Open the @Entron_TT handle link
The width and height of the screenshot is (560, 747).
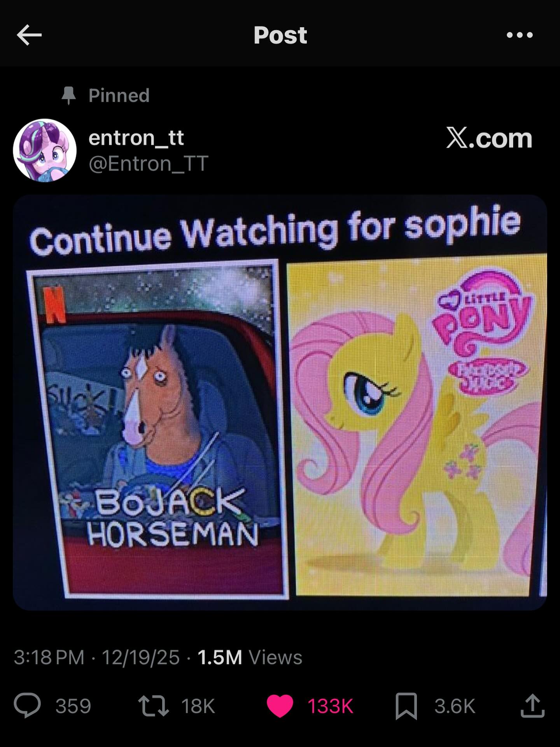149,163
